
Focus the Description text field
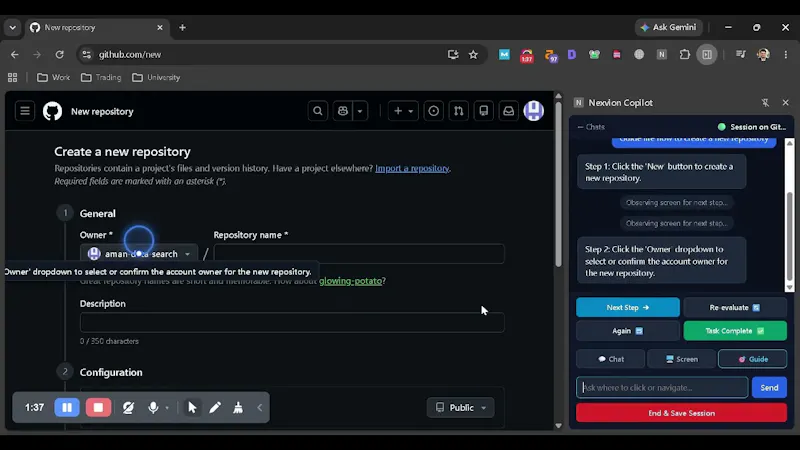(292, 322)
